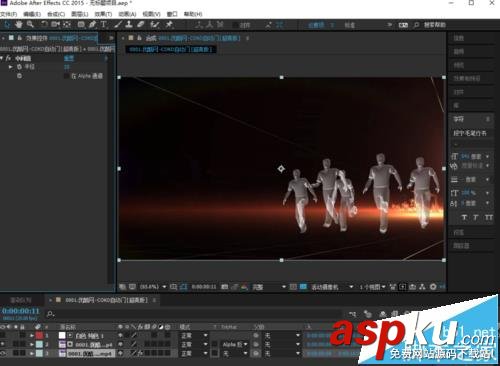Select the Zoom magnifier tool
The width and height of the screenshot is (500, 366).
30,24
